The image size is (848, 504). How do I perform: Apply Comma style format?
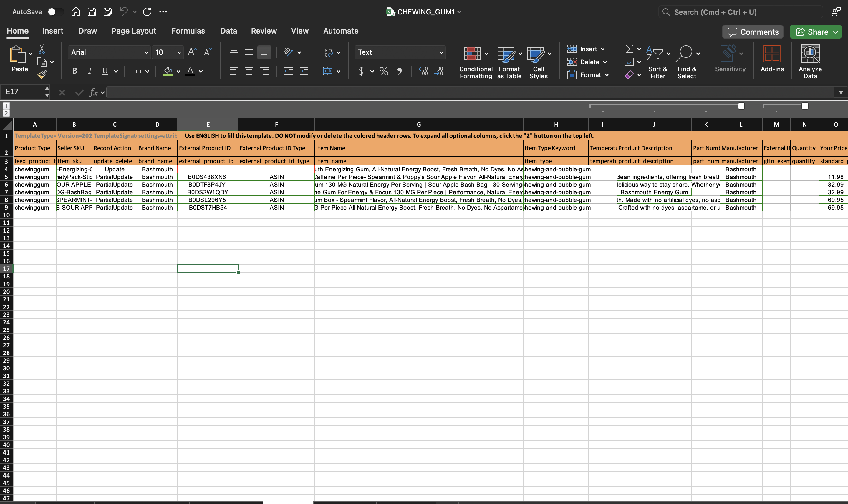[x=399, y=71]
